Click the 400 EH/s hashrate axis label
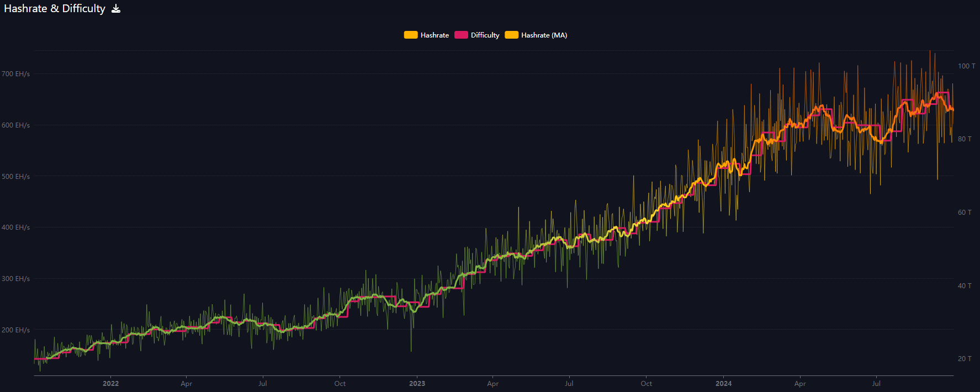 (15, 227)
